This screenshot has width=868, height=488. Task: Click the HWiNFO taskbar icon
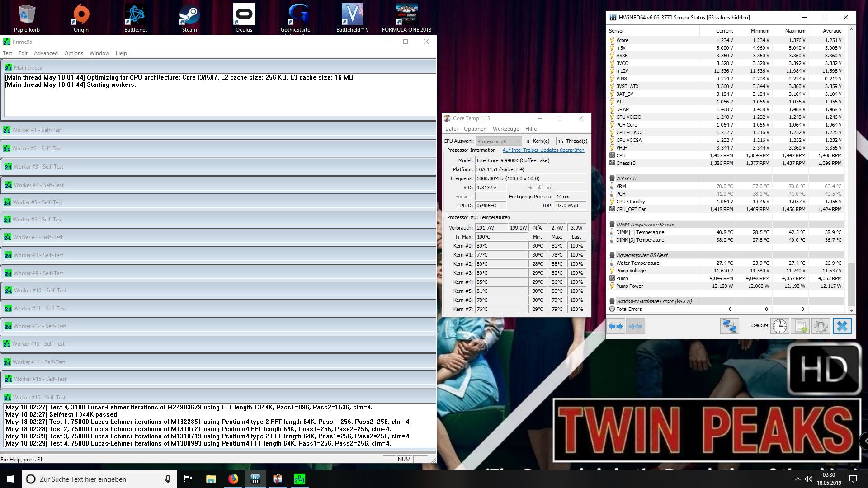click(255, 479)
